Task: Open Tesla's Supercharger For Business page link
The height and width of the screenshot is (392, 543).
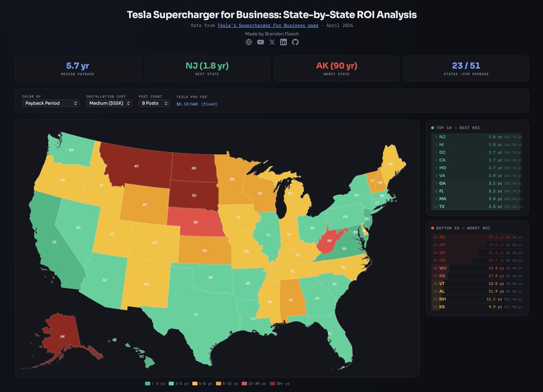Action: coord(268,25)
